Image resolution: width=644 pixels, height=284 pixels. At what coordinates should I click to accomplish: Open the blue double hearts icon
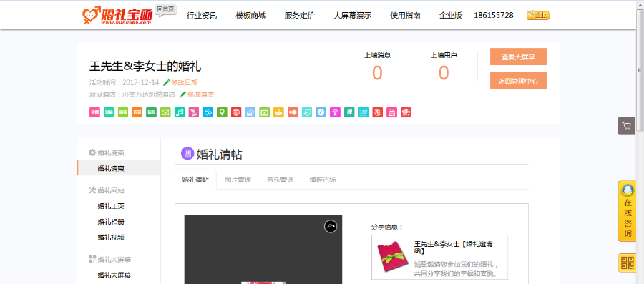(208, 112)
